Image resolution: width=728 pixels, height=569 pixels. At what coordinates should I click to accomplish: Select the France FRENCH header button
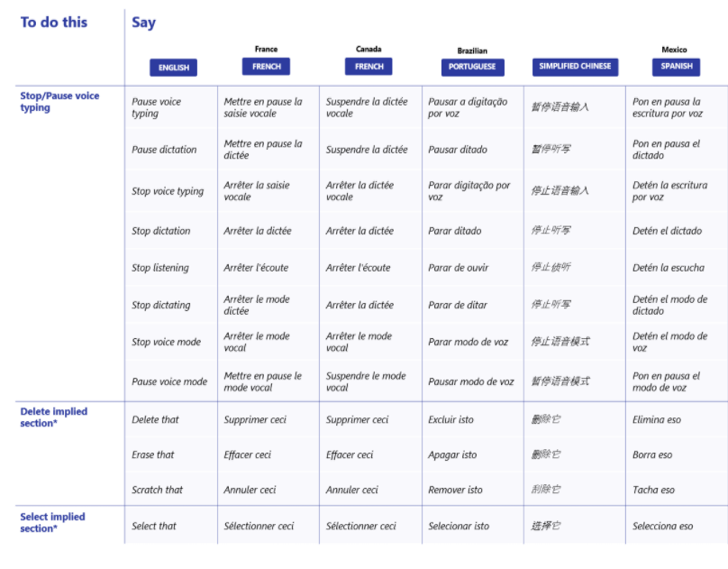tap(266, 66)
